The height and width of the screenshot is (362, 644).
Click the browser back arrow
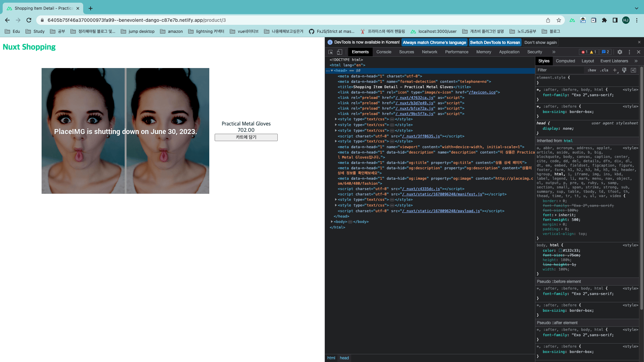(x=7, y=20)
